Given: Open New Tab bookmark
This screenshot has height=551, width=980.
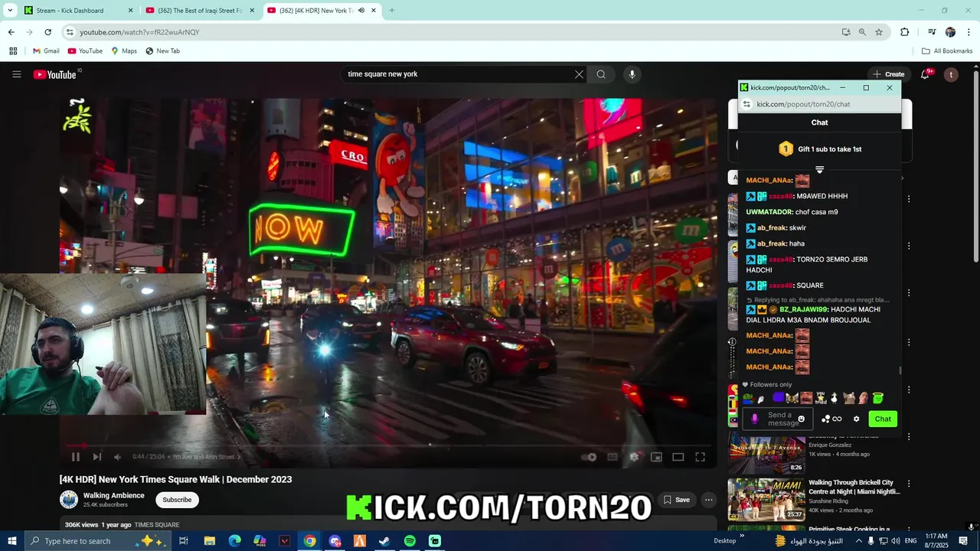Looking at the screenshot, I should pyautogui.click(x=162, y=51).
